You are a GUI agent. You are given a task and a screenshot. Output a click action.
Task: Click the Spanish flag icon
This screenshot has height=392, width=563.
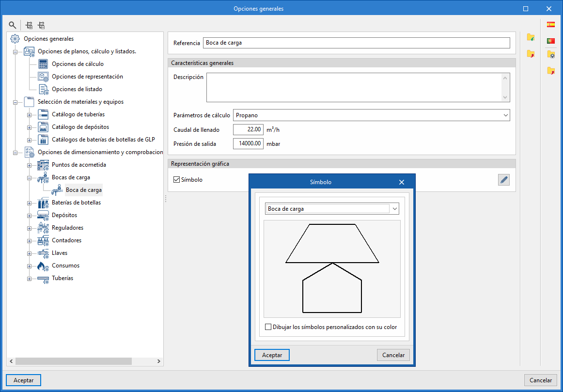pos(551,25)
